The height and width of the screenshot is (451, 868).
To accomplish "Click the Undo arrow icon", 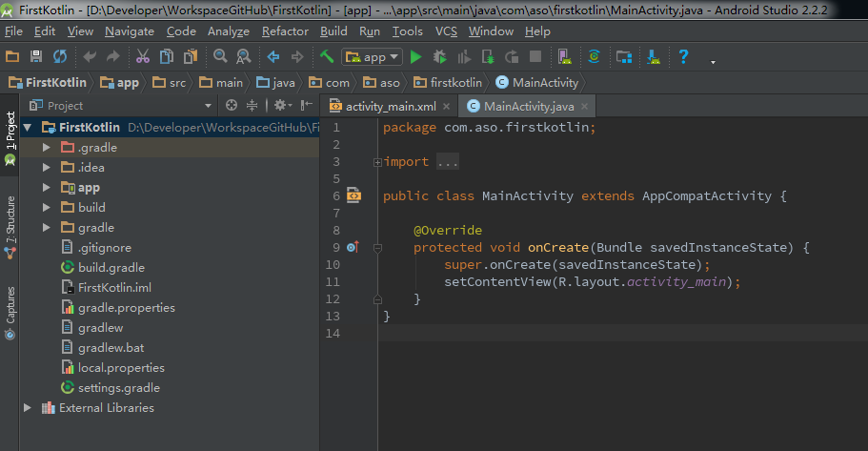I will [x=90, y=56].
